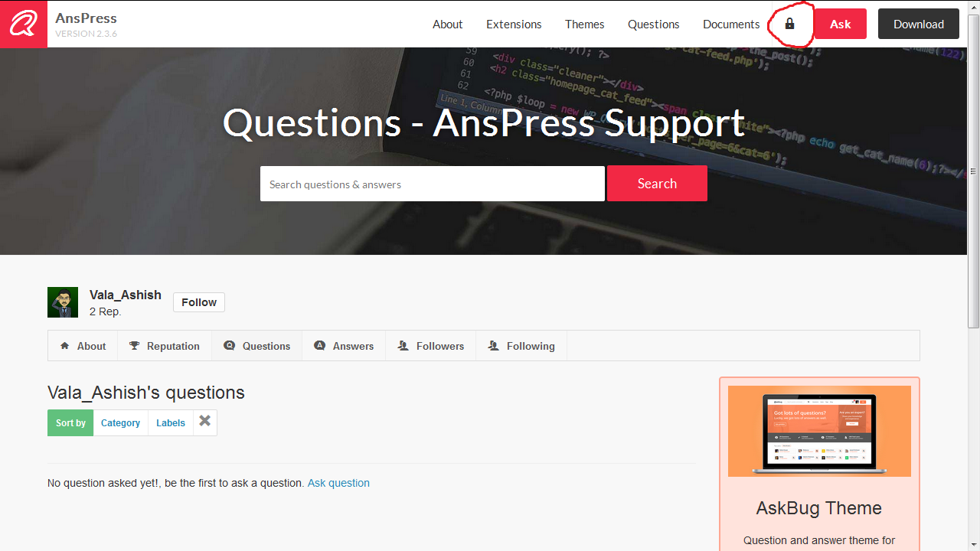Image resolution: width=980 pixels, height=551 pixels.
Task: Click the Questions - AnsPress Support title
Action: 484,123
